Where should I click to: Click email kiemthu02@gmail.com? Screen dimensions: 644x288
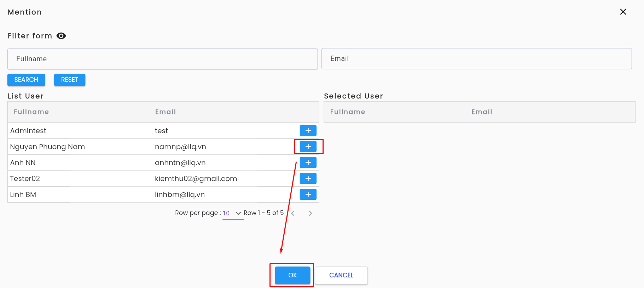(196, 179)
